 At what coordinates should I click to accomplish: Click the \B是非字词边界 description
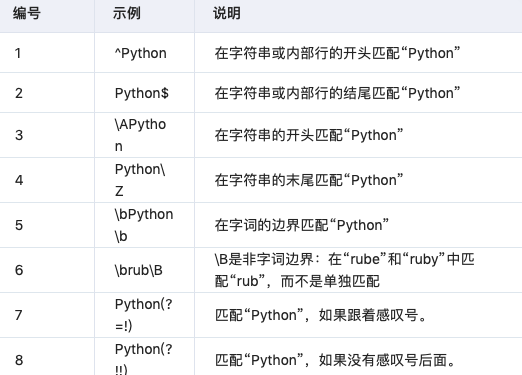[x=345, y=270]
